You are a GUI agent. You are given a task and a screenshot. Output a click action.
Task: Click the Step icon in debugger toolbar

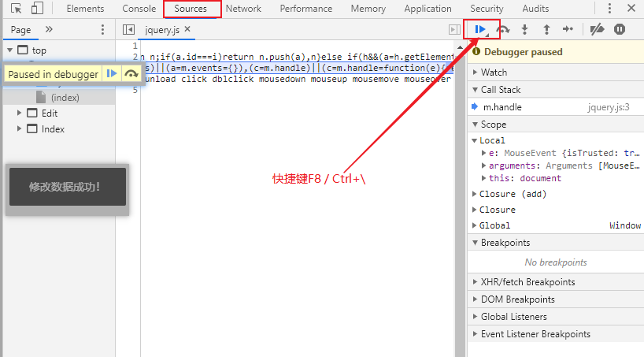coord(568,29)
